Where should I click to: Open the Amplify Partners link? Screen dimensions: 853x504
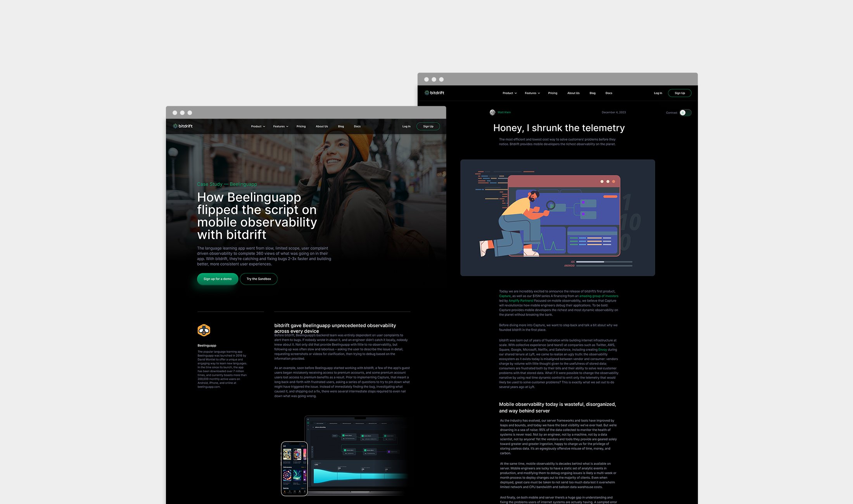pyautogui.click(x=521, y=301)
